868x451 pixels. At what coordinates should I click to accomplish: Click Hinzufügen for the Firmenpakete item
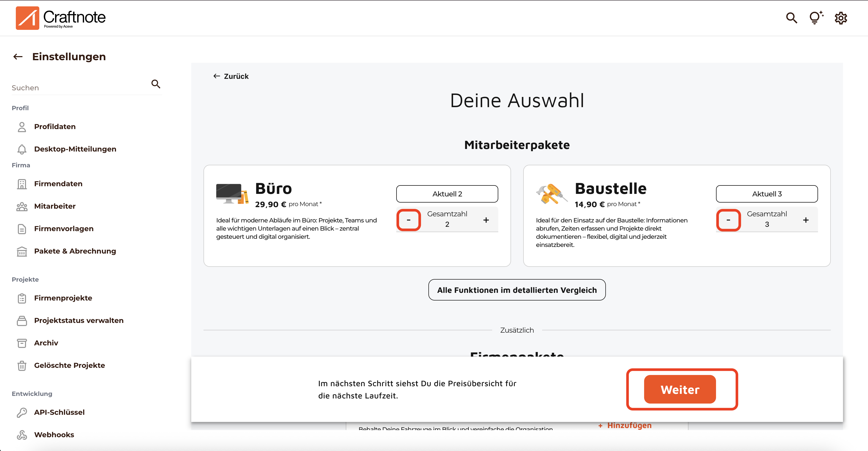pyautogui.click(x=624, y=425)
